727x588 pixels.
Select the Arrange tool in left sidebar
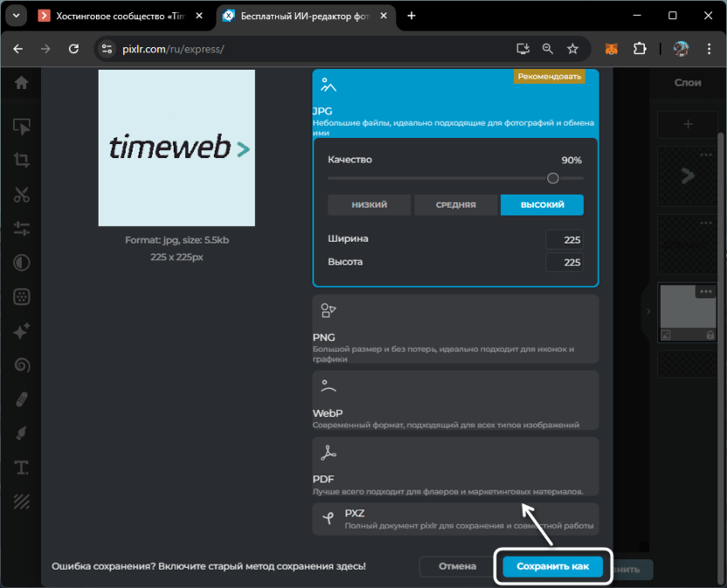(x=22, y=126)
